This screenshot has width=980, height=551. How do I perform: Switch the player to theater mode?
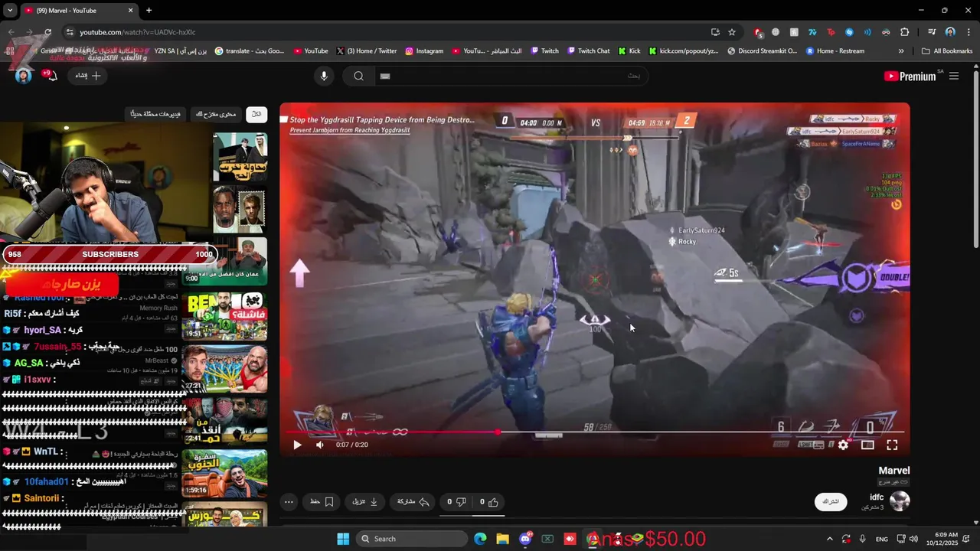click(x=867, y=445)
